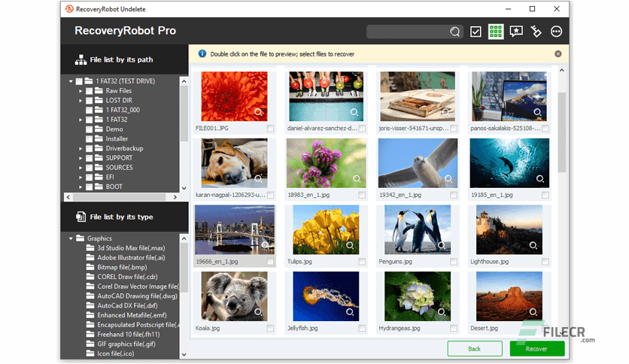Check the box for 18983_en_1.jpg
Viewport: 629px width, 364px height.
[x=362, y=195]
